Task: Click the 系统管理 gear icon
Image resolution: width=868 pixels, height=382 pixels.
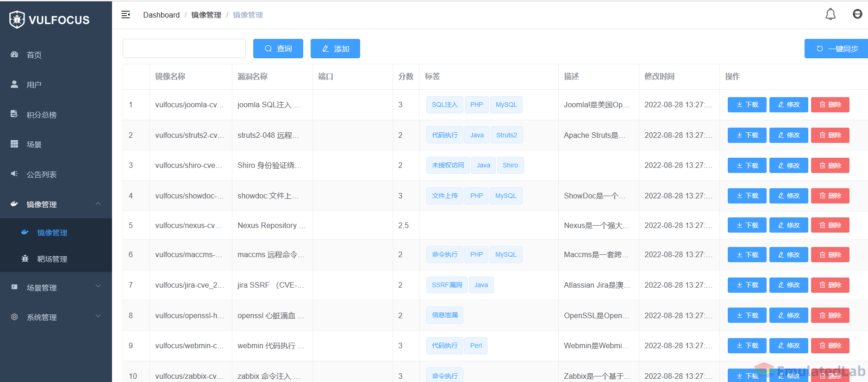Action: 14,317
